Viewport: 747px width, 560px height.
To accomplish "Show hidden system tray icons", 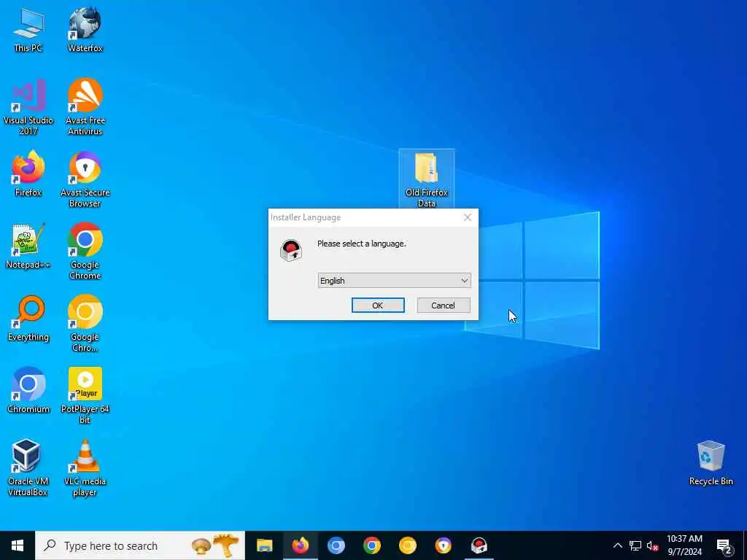I will 617,545.
